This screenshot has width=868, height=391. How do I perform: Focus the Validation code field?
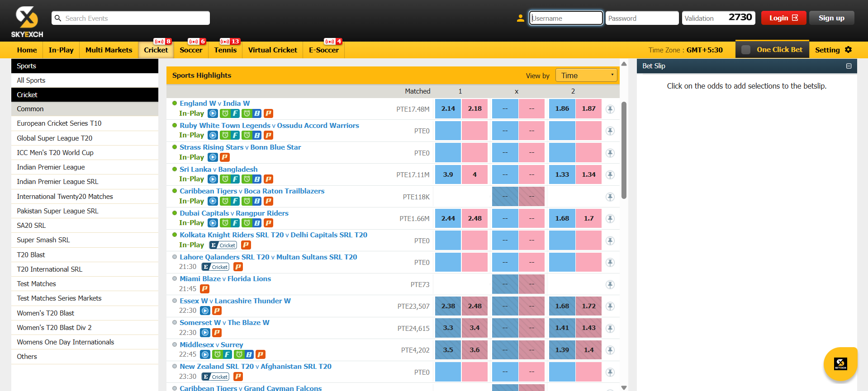719,18
